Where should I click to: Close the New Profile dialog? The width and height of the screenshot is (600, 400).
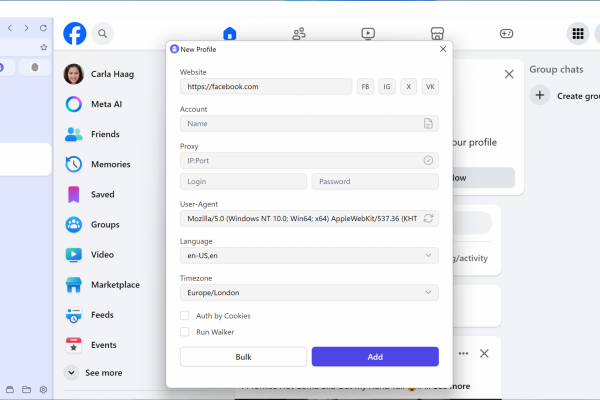pyautogui.click(x=443, y=49)
